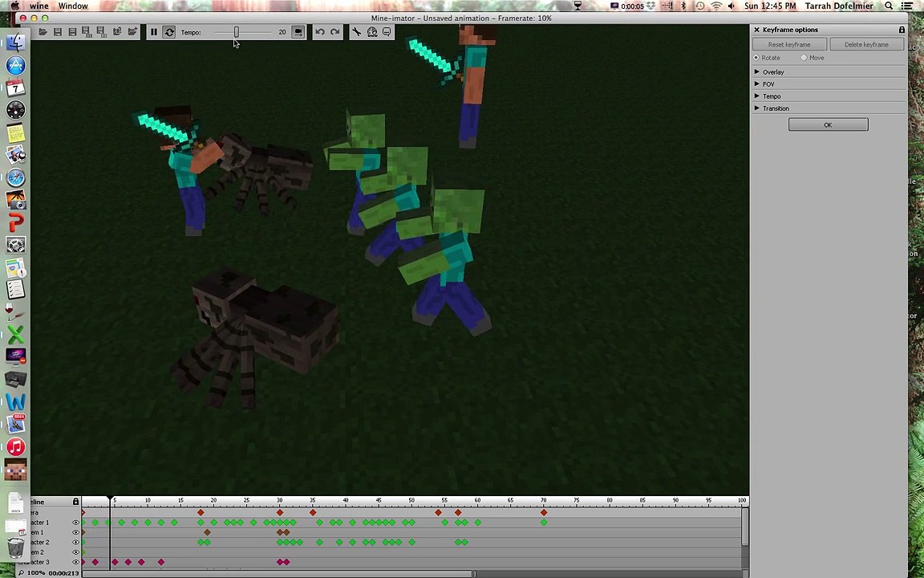The height and width of the screenshot is (578, 924).
Task: Click the Wi-Fi status icon
Action: click(716, 6)
